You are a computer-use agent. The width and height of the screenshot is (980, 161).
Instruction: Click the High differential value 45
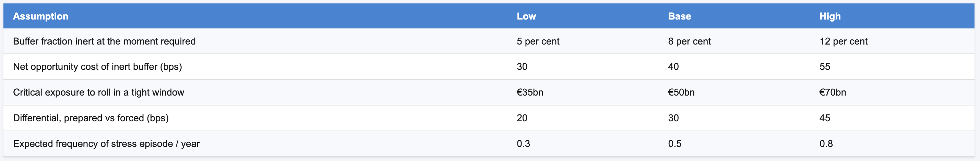click(825, 118)
